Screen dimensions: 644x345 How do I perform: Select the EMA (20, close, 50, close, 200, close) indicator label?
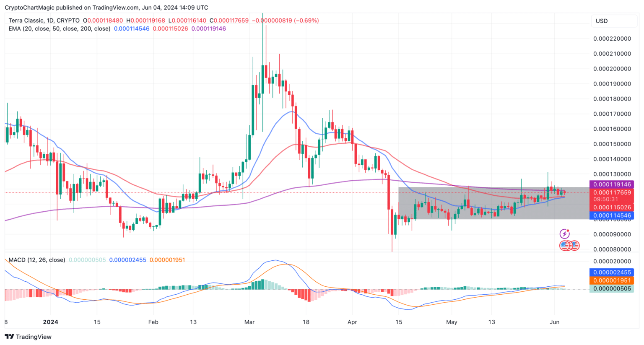60,29
